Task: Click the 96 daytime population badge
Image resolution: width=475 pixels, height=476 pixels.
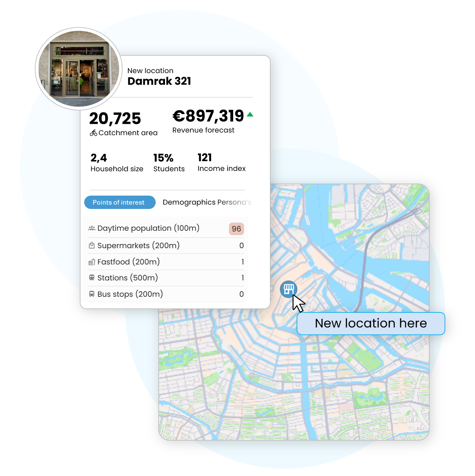Action: (236, 229)
